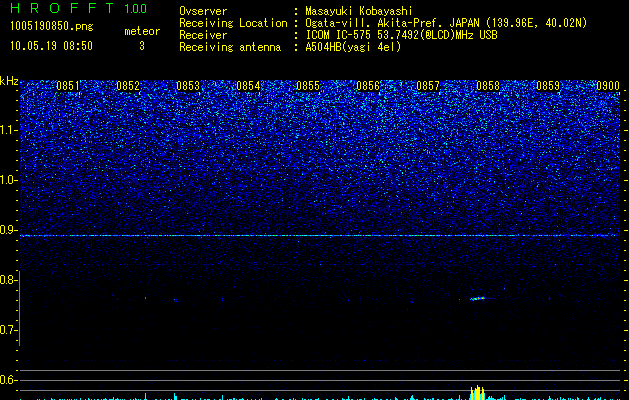
Task: Click the Ogata-vill. Akita-Pref. JAPAN location text
Action: pos(446,23)
